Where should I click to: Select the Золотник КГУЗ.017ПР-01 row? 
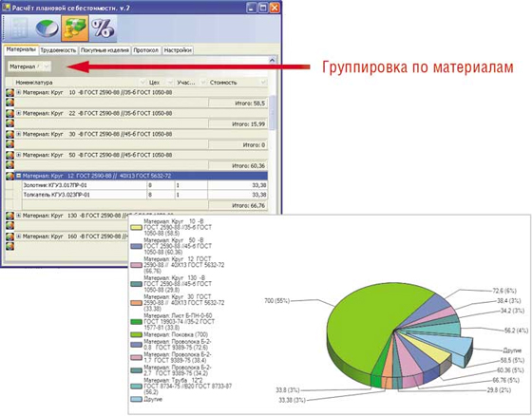coord(144,185)
